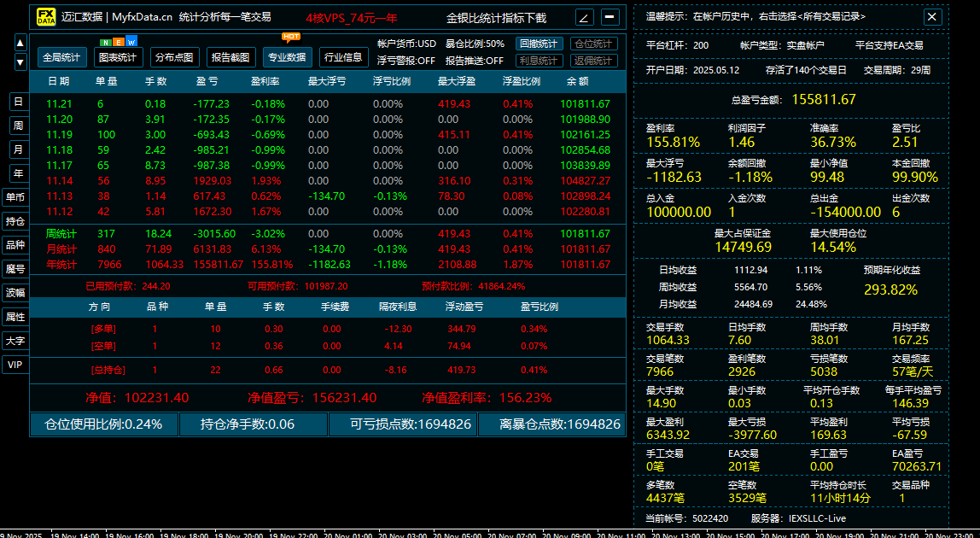Click the 服务器 IEXSLLC-Live text

798,518
